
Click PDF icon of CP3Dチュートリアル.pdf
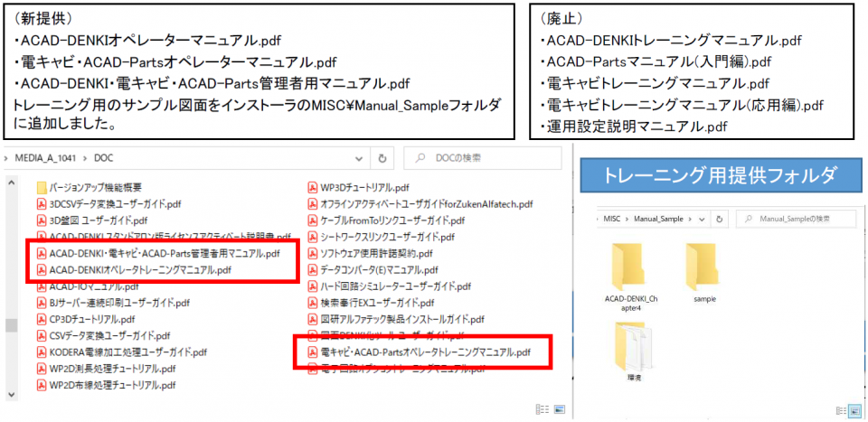click(41, 319)
